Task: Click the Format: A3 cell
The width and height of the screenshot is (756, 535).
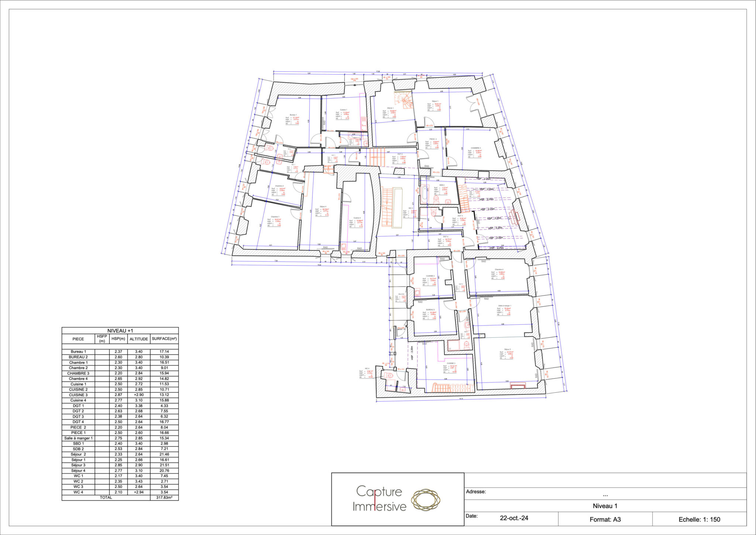Action: click(605, 519)
